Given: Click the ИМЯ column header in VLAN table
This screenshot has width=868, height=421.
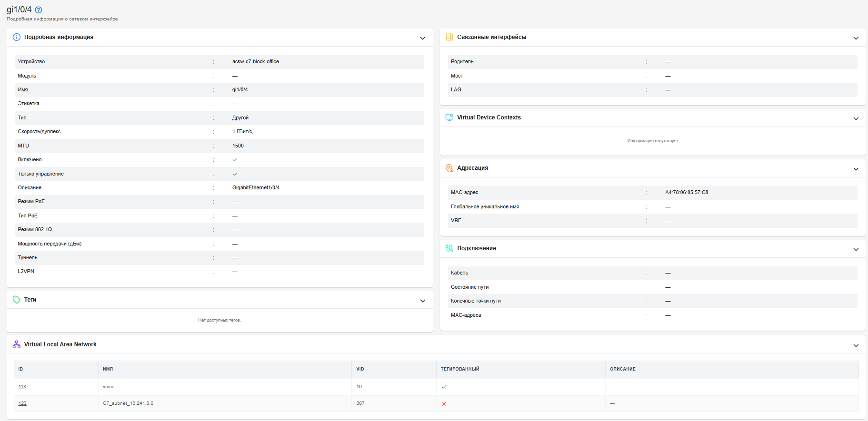Looking at the screenshot, I should tap(108, 369).
